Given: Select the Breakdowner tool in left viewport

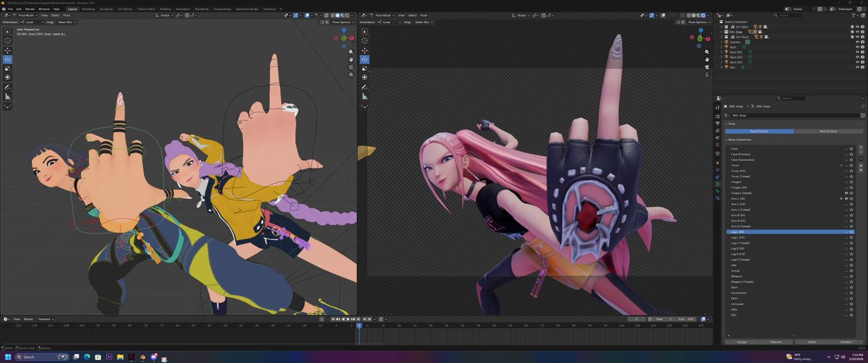Looking at the screenshot, I should pyautogui.click(x=8, y=106).
